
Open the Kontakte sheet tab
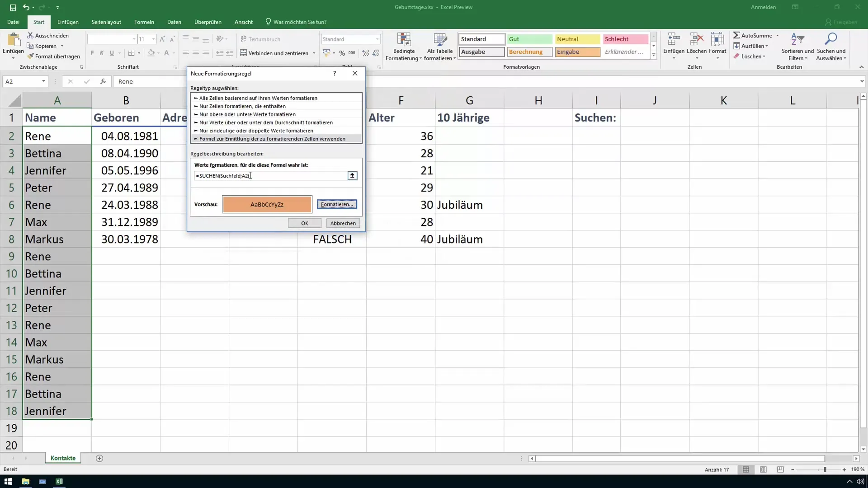(x=63, y=458)
